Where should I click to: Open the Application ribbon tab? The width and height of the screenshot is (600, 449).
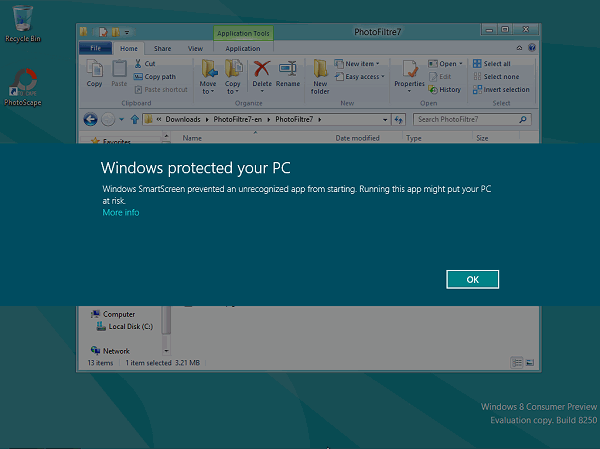pyautogui.click(x=243, y=49)
